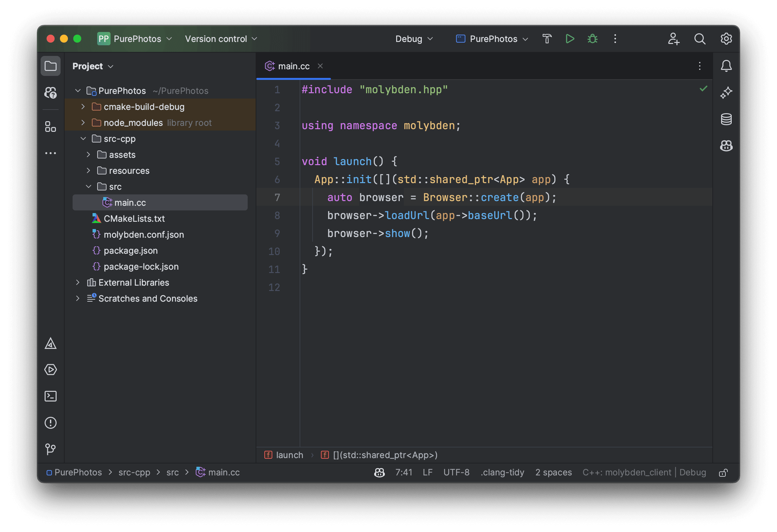The width and height of the screenshot is (777, 532).
Task: Click the Debug bug icon
Action: [x=592, y=38]
